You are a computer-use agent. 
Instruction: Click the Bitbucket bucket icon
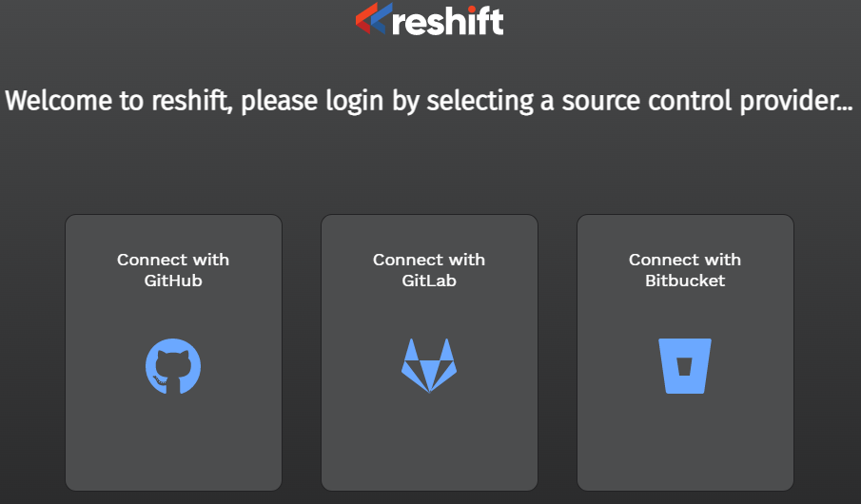coord(685,366)
